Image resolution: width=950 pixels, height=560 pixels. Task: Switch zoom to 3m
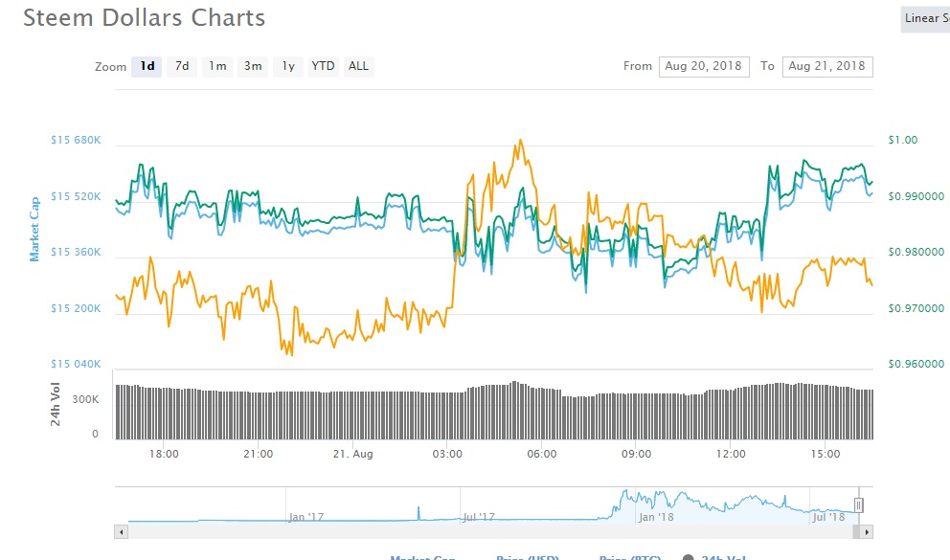coord(253,66)
